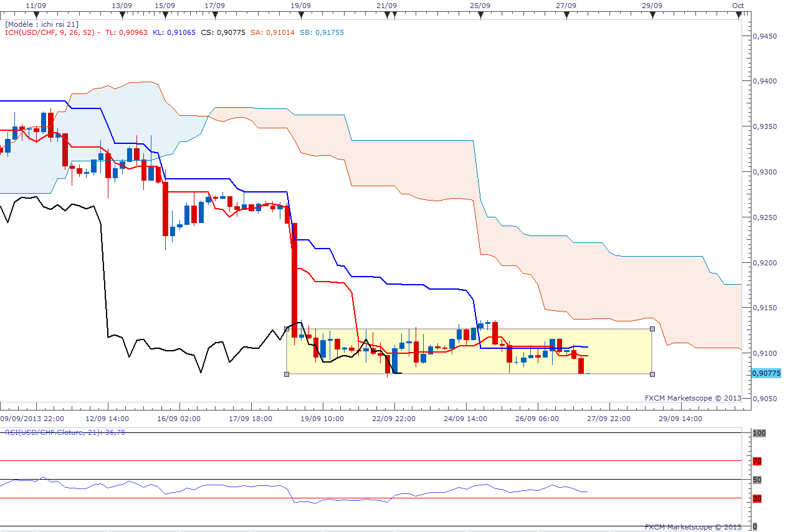Select the ICH(USD/CHF, 9, 26, 52) indicator label

click(x=49, y=32)
